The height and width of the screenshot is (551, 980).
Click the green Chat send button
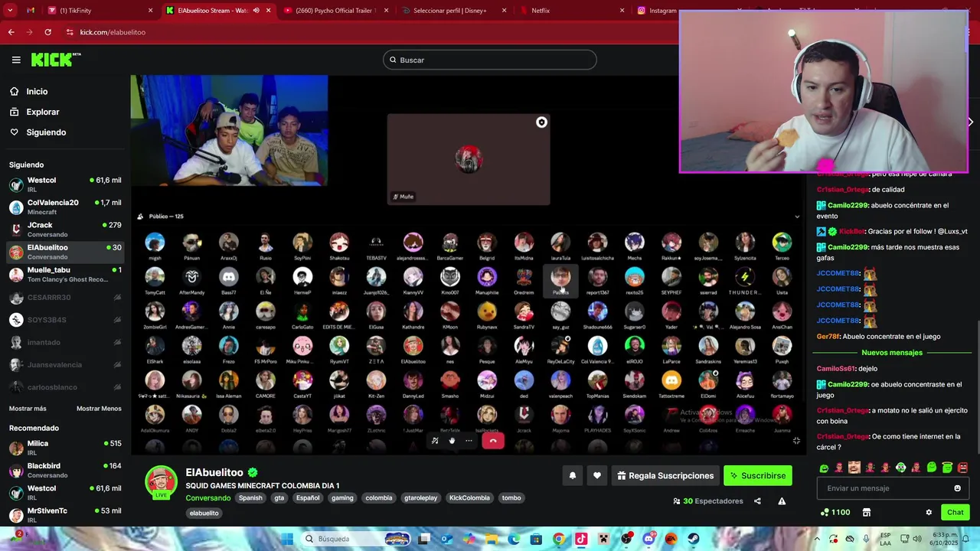click(955, 512)
